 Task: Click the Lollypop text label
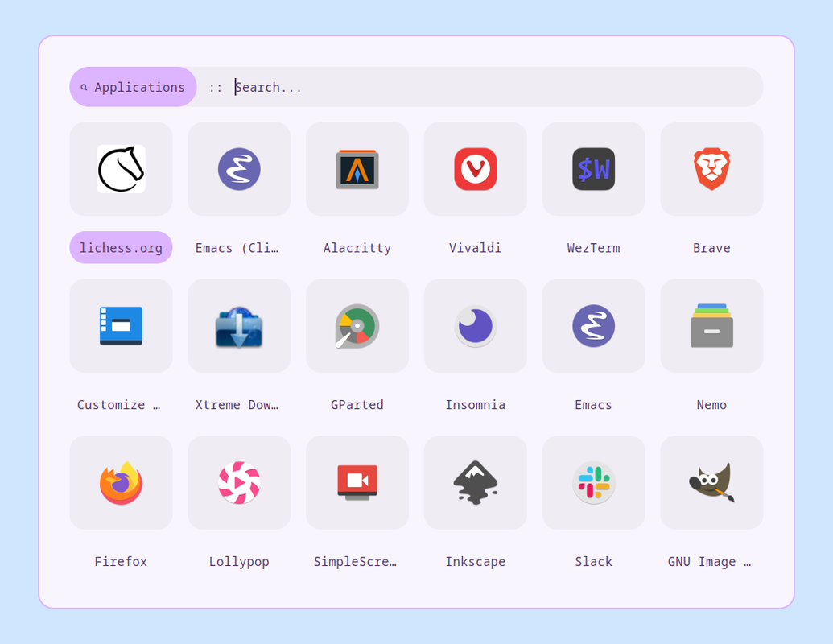[x=239, y=562]
